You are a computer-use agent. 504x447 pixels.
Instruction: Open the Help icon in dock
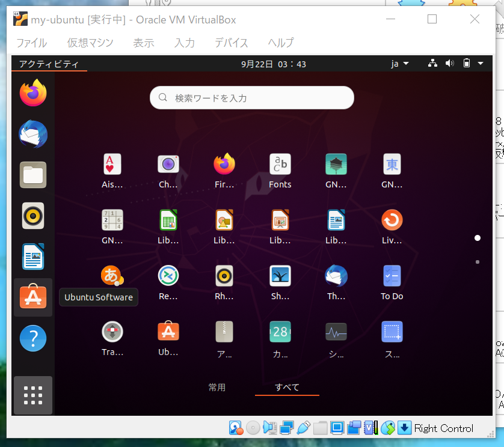click(x=33, y=338)
